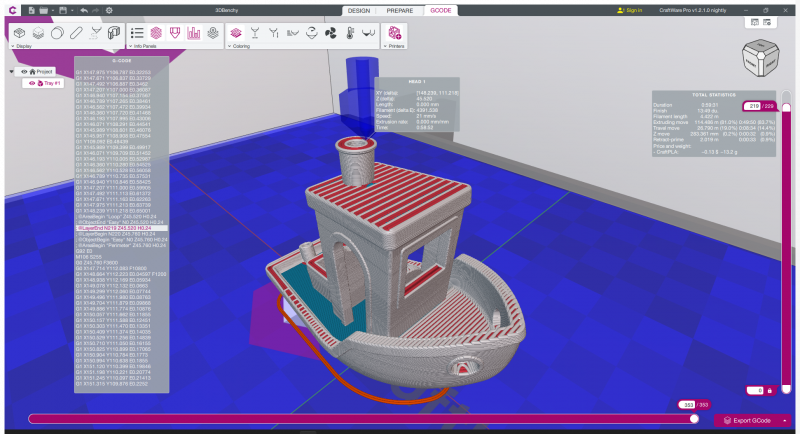The height and width of the screenshot is (434, 800).
Task: Click the G-code list panel icon
Action: pyautogui.click(x=137, y=33)
